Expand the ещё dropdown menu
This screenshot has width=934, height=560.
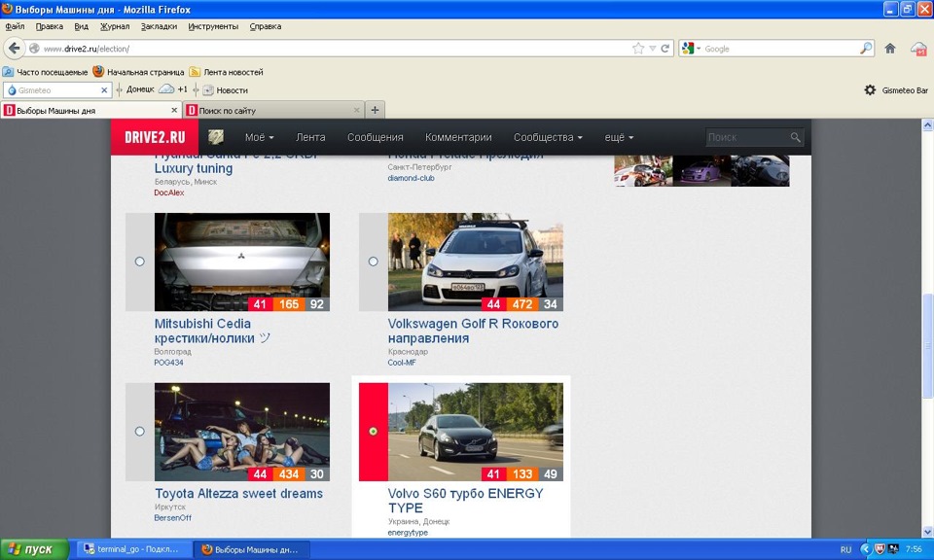[619, 137]
